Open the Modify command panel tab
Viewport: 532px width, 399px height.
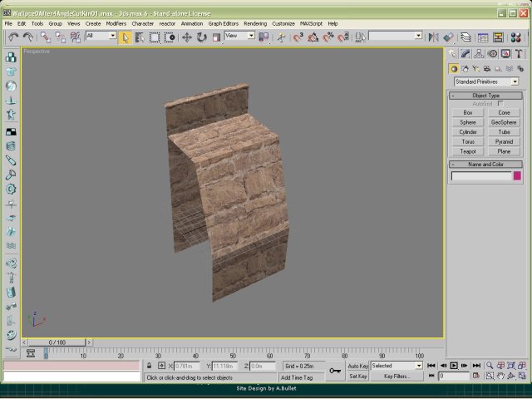[x=465, y=54]
